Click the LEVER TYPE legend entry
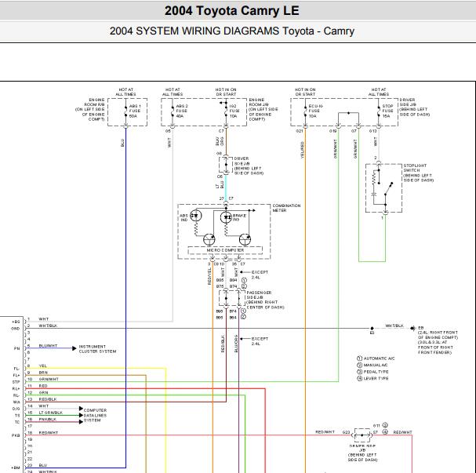The width and height of the screenshot is (476, 473). click(x=372, y=379)
